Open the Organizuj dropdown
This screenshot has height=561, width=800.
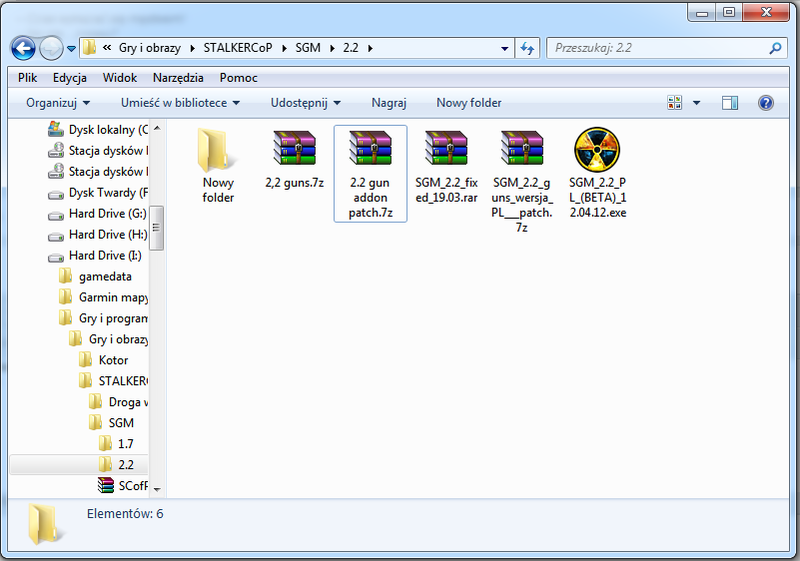pos(58,103)
